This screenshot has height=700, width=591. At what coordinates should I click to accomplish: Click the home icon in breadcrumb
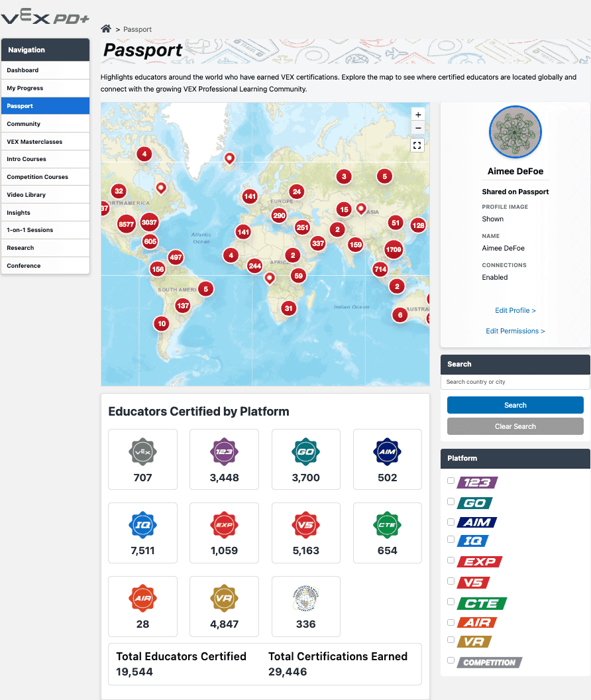(106, 29)
